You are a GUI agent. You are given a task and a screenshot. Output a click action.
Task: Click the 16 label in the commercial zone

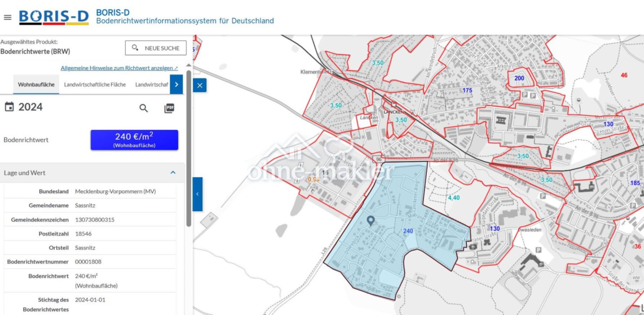325,172
